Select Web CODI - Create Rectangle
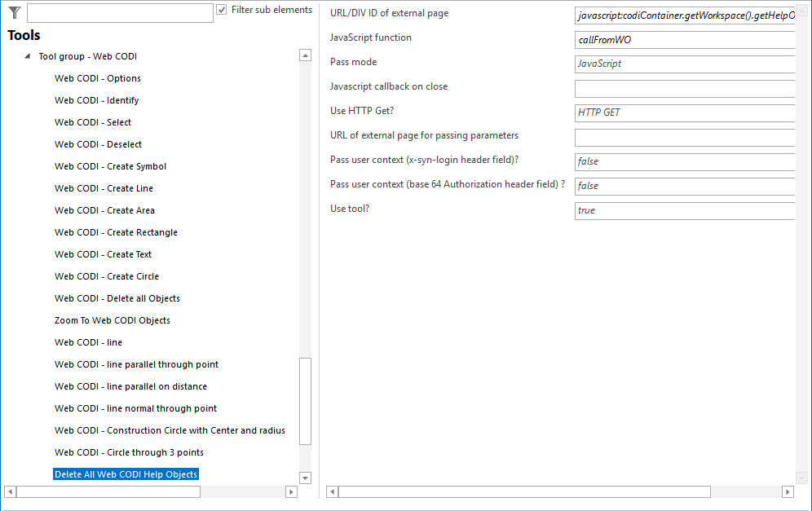Screen dimensions: 812x511 coord(116,231)
